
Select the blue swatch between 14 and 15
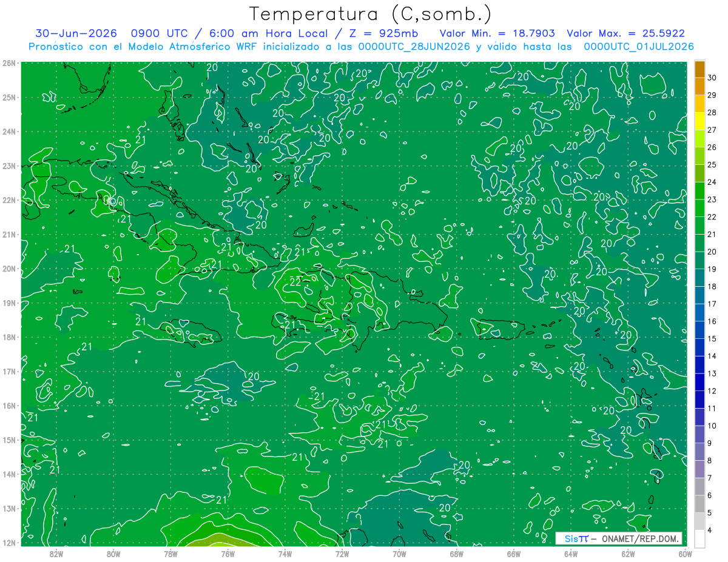tap(699, 347)
